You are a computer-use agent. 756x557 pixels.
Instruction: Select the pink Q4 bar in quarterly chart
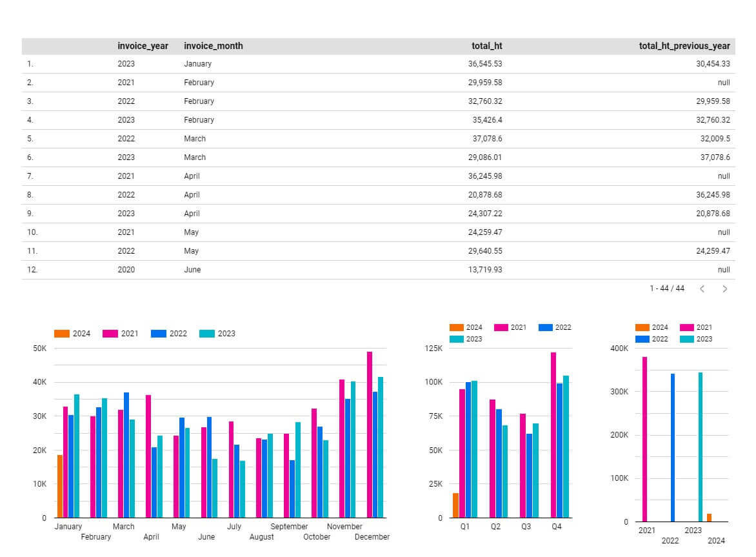tap(553, 434)
